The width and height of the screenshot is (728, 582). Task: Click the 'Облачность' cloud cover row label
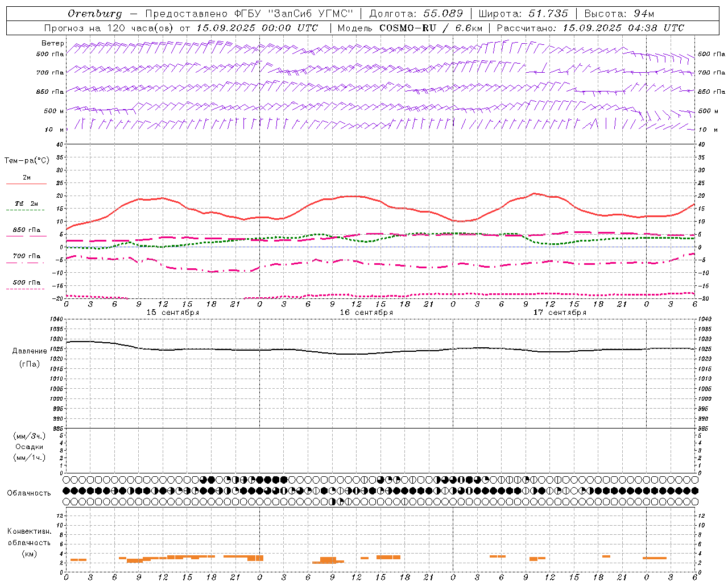tap(29, 493)
